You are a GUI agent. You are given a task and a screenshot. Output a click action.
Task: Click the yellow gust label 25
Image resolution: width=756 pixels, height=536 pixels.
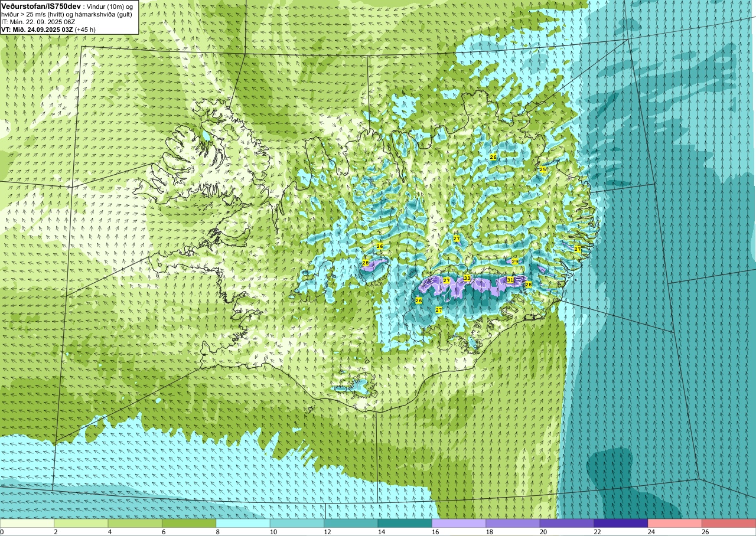543,169
